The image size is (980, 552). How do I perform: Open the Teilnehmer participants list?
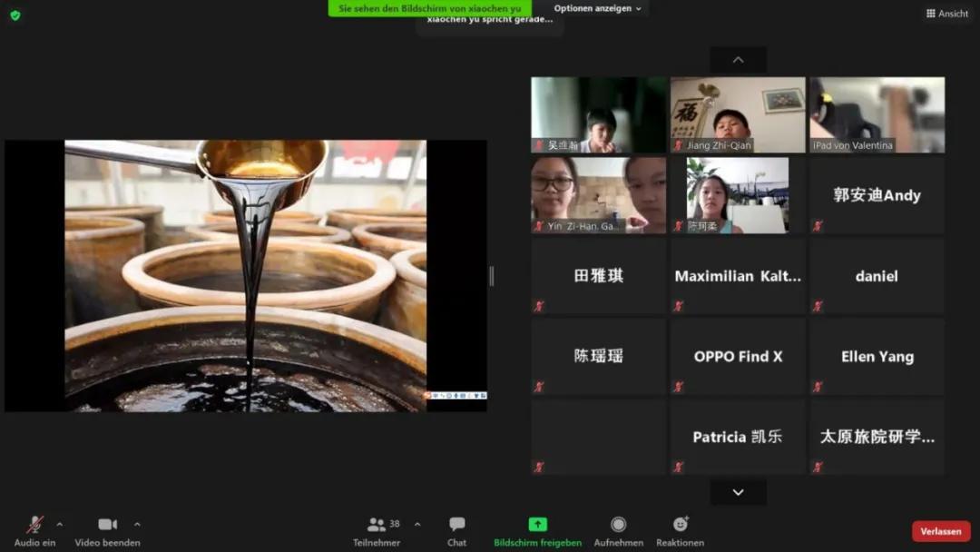377,530
